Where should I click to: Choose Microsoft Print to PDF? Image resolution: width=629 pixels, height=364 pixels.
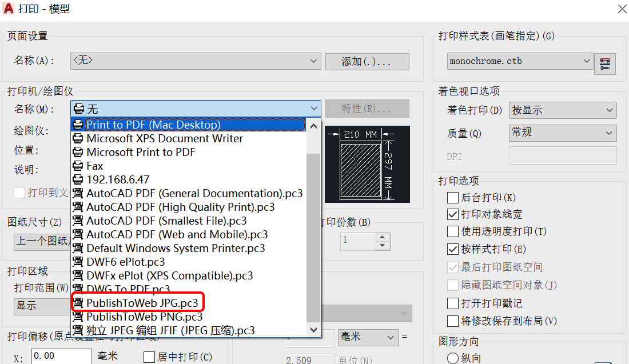pyautogui.click(x=189, y=153)
